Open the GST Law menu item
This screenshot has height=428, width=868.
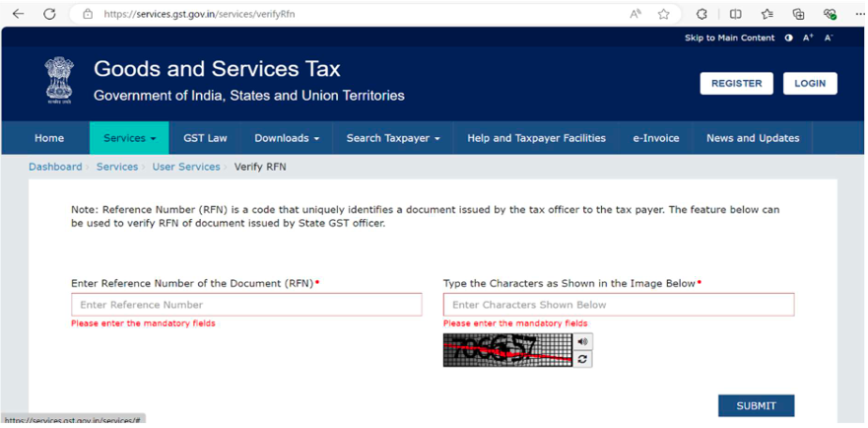pyautogui.click(x=205, y=138)
